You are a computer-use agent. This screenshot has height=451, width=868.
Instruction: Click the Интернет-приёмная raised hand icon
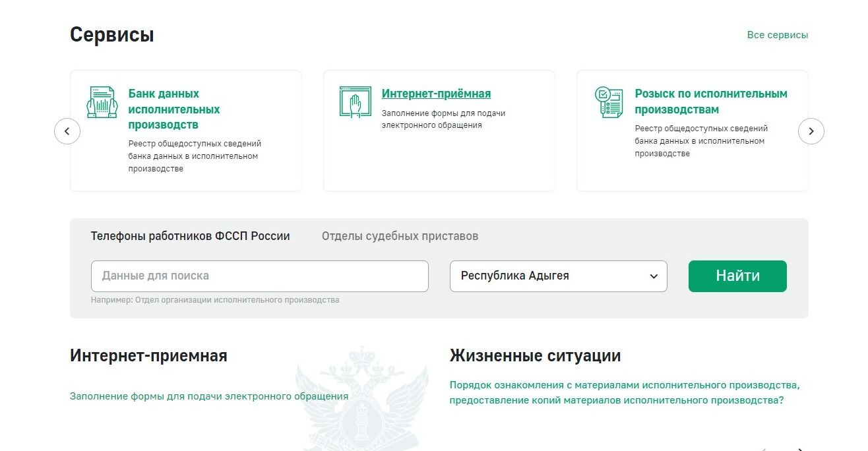[355, 102]
